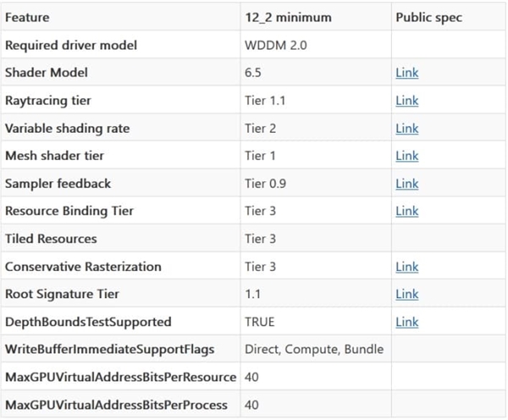Image resolution: width=508 pixels, height=420 pixels.
Task: Open the Root Signature Tier spec link
Action: pyautogui.click(x=406, y=294)
